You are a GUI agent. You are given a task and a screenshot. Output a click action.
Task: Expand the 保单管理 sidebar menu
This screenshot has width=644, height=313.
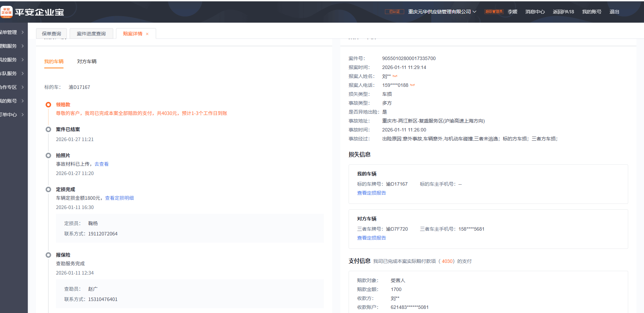click(23, 32)
